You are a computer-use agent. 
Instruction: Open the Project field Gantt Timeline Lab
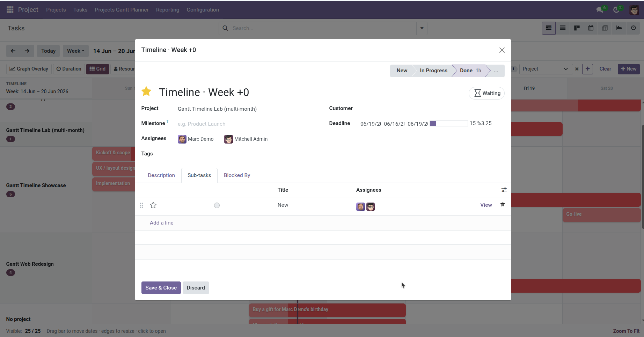[217, 109]
